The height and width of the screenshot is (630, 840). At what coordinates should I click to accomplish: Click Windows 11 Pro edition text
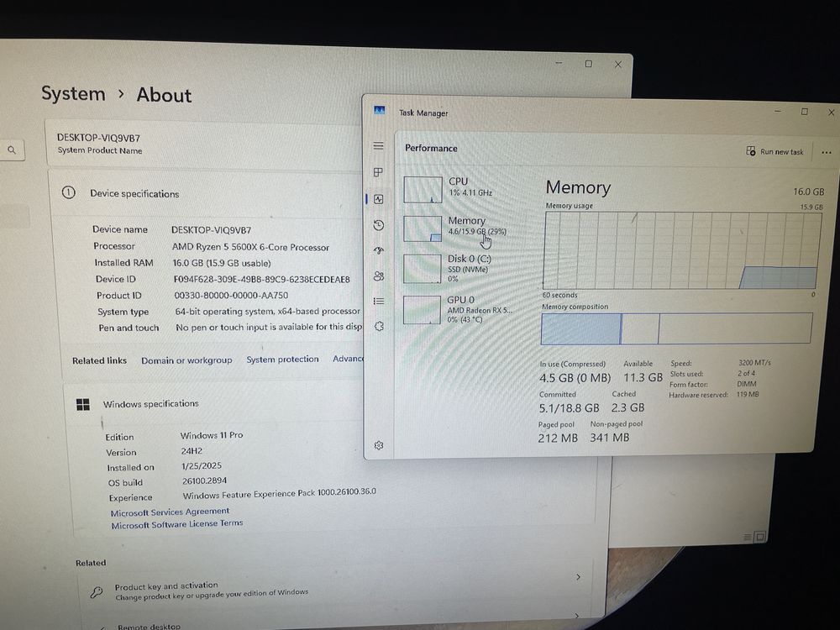[x=212, y=435]
